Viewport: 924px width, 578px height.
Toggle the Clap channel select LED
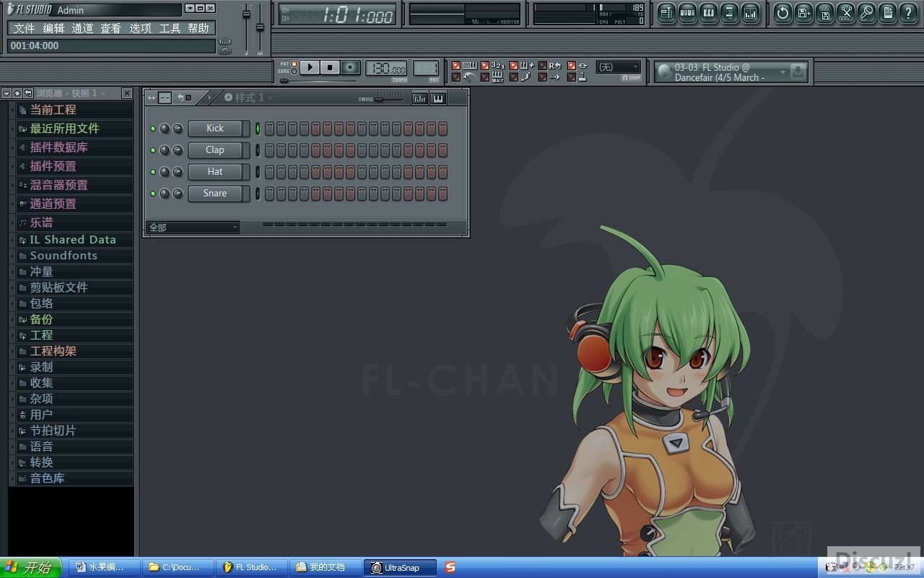[x=258, y=150]
